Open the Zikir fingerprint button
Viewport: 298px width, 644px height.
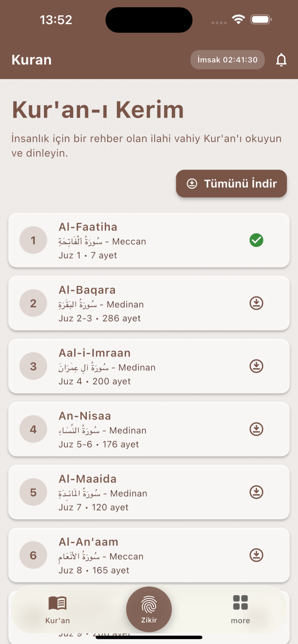149,609
